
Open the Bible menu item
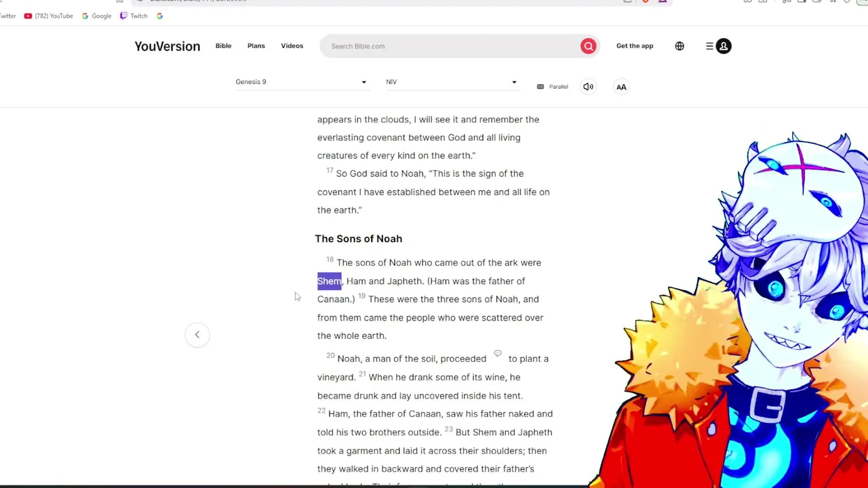tap(223, 45)
